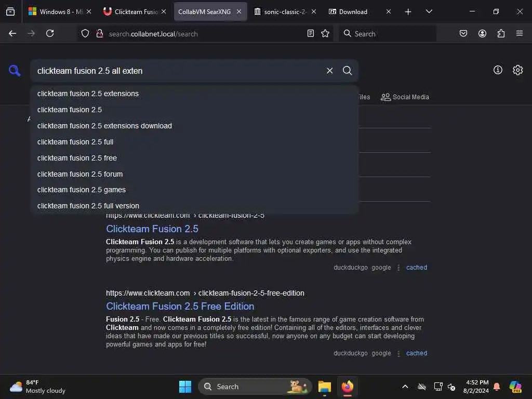Bookmark this page with star icon
This screenshot has height=399, width=532.
click(x=325, y=33)
